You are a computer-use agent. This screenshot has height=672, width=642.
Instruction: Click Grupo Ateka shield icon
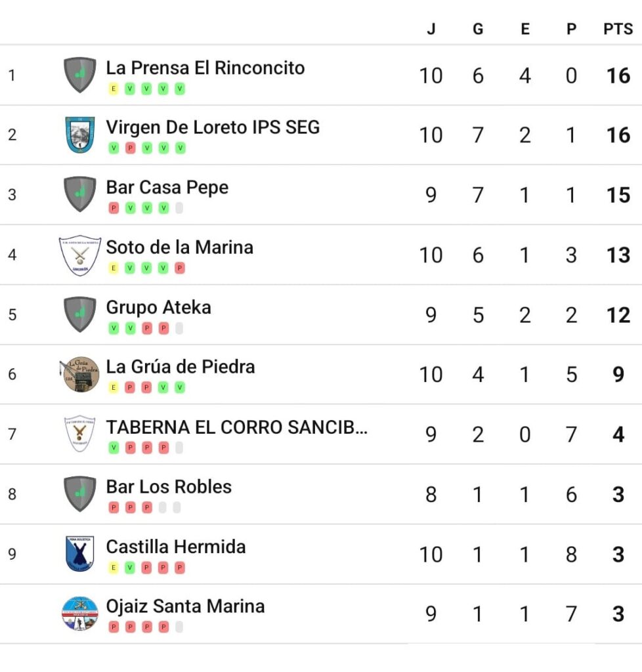79,314
